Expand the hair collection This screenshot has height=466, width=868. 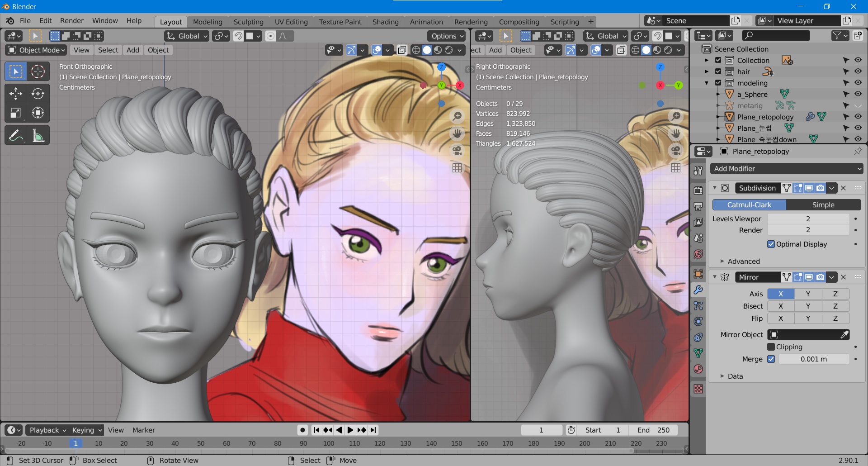click(x=707, y=71)
